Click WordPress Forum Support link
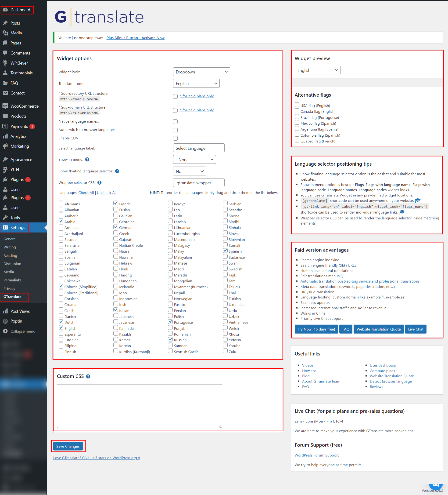 coord(316,455)
